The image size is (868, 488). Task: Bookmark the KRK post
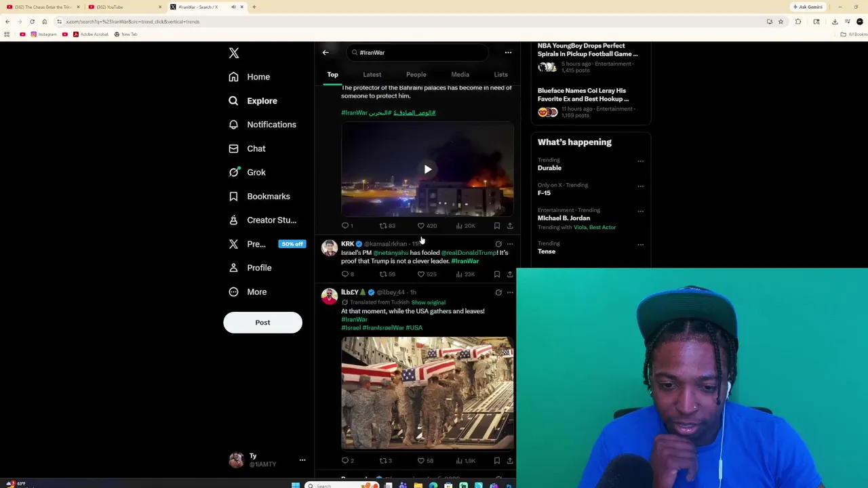tap(497, 274)
